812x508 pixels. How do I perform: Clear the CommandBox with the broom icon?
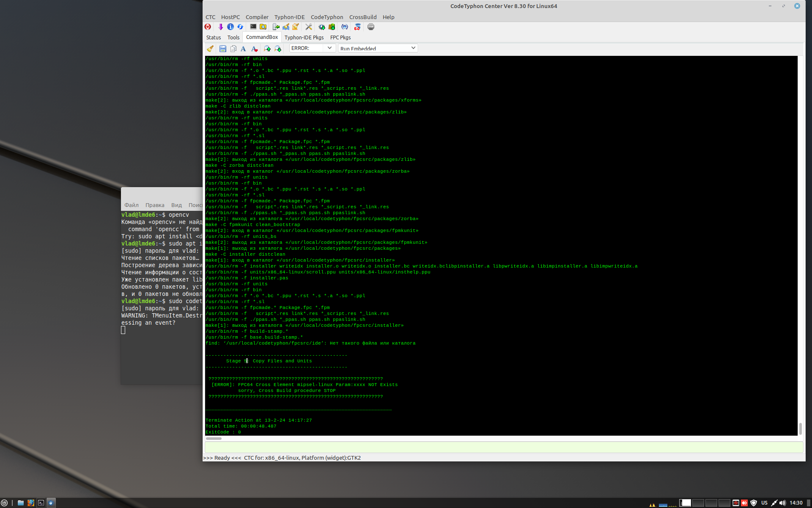pyautogui.click(x=210, y=49)
